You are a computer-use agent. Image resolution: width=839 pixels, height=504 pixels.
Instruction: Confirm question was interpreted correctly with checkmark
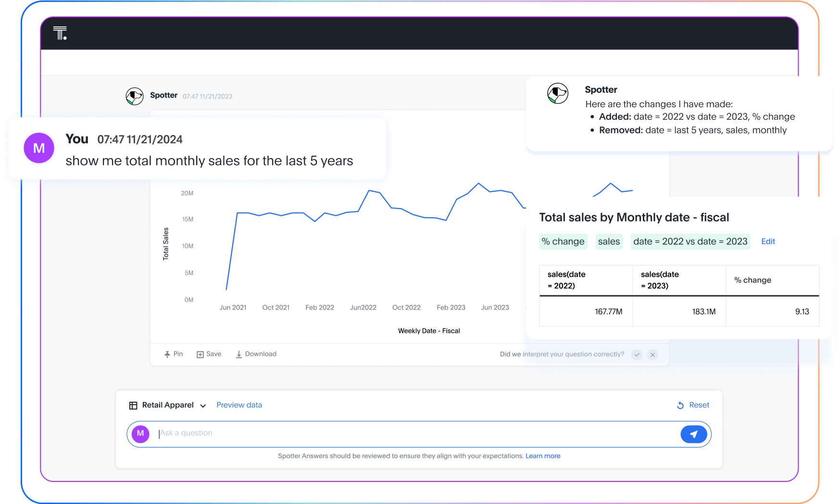637,355
